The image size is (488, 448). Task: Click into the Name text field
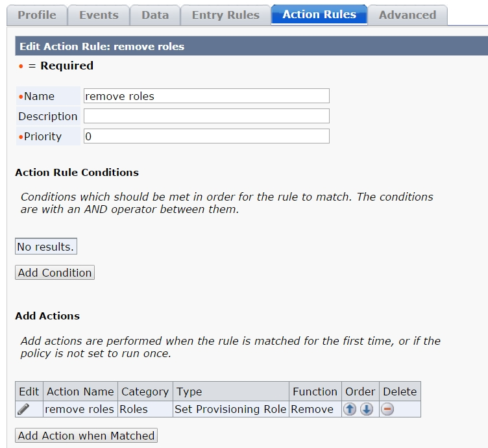coord(206,96)
